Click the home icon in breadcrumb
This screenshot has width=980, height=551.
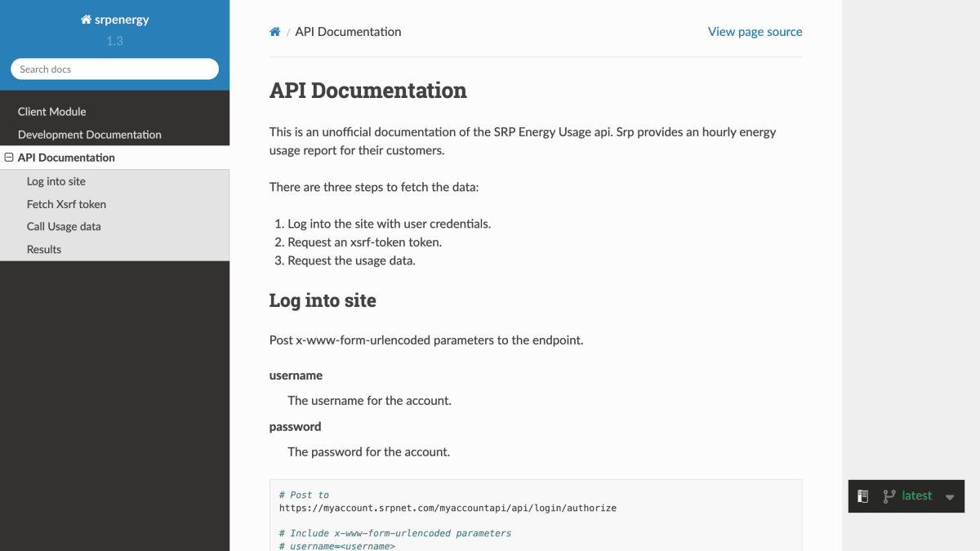tap(275, 32)
